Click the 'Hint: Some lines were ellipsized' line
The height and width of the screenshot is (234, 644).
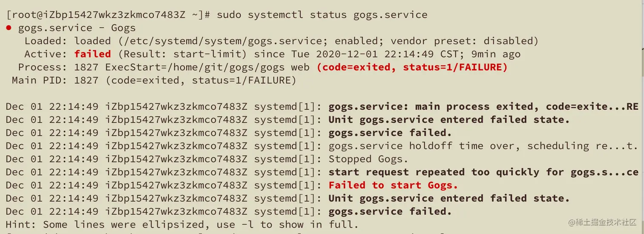pyautogui.click(x=182, y=225)
